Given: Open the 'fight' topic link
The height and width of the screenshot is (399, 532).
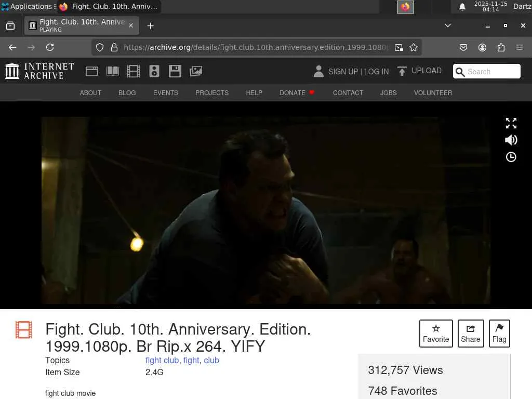Looking at the screenshot, I should (x=191, y=361).
